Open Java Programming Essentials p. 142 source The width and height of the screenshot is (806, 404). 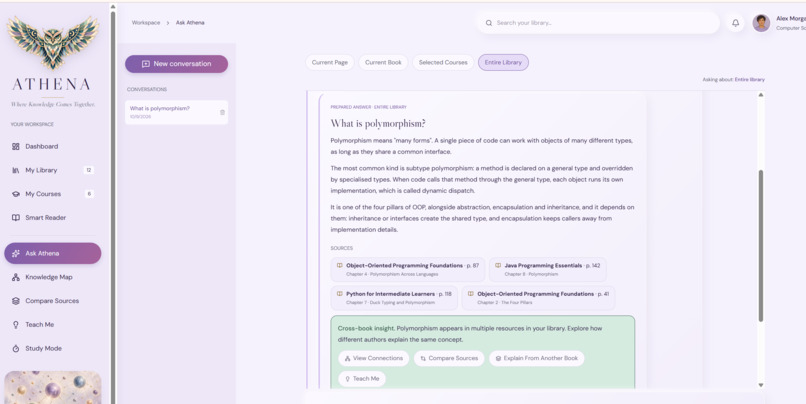coord(547,269)
